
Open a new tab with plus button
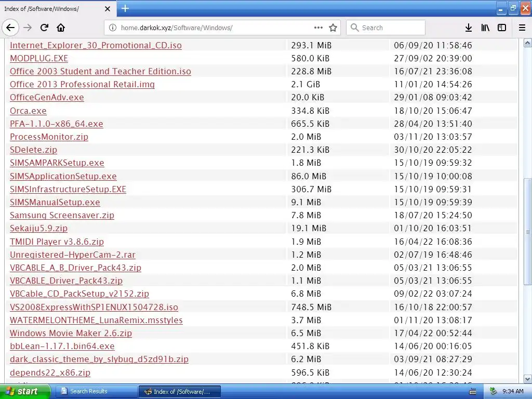(x=125, y=8)
